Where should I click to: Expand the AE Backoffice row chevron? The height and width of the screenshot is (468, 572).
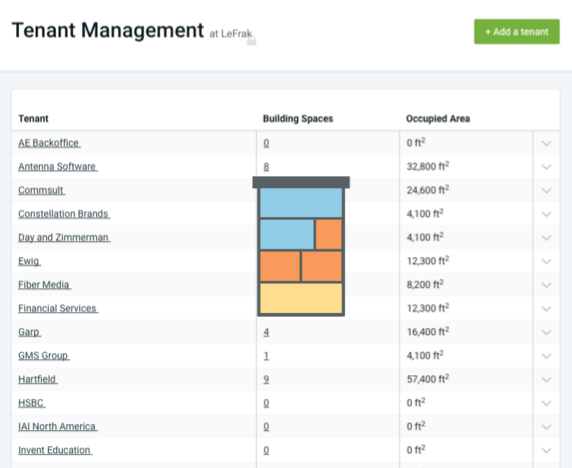pyautogui.click(x=546, y=143)
